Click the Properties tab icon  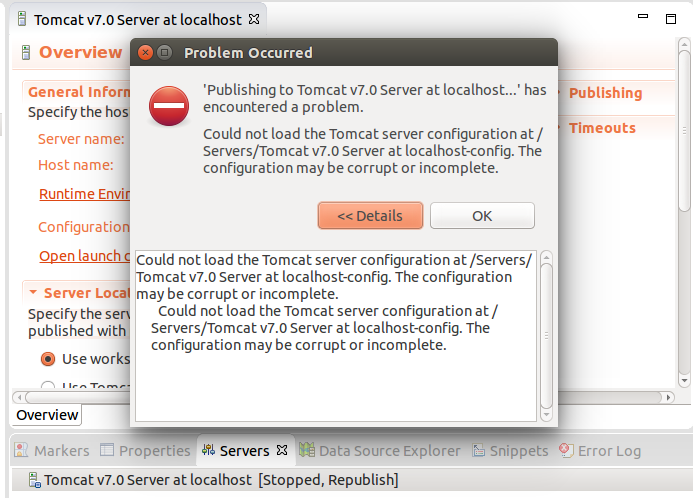[107, 449]
